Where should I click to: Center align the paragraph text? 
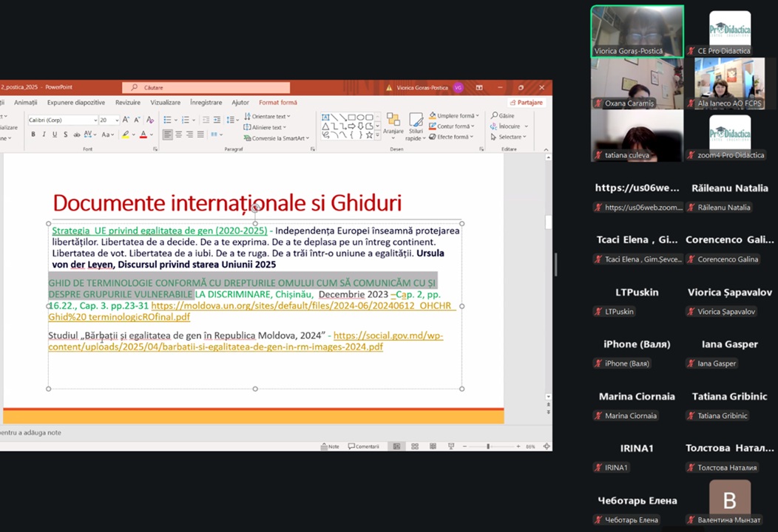[178, 134]
